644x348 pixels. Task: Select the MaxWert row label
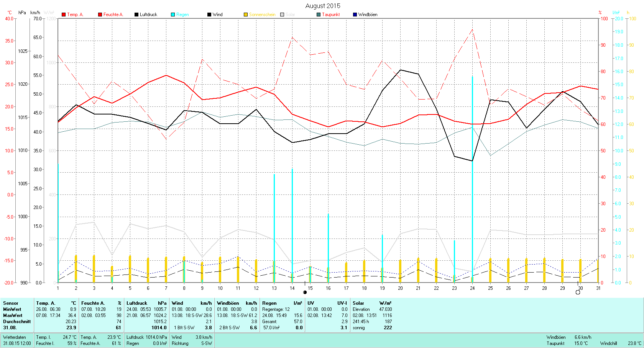(13, 315)
